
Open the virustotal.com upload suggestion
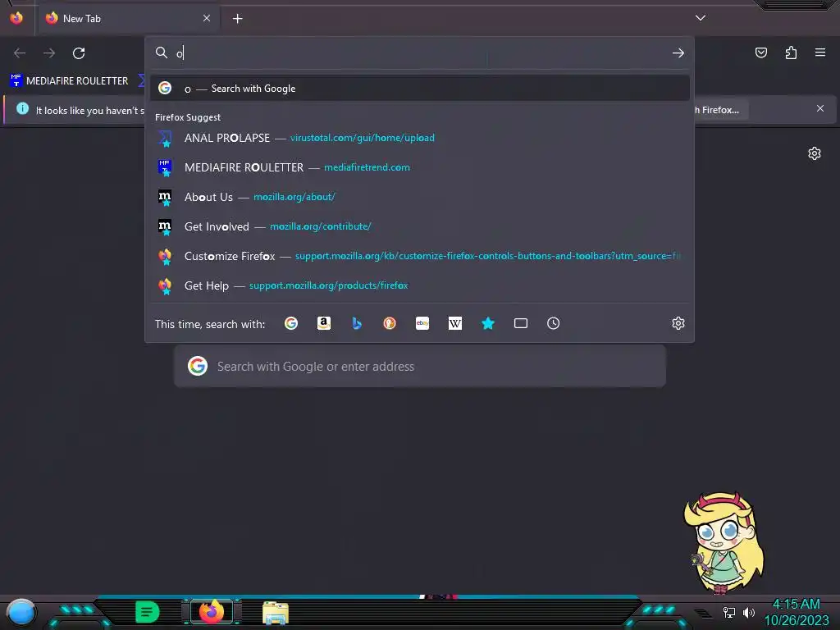[x=419, y=138]
